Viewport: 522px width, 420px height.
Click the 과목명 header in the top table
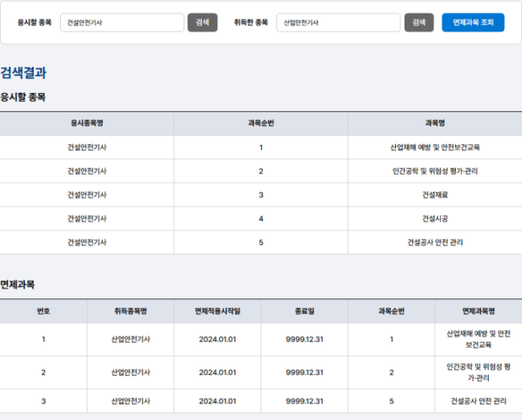pos(435,123)
